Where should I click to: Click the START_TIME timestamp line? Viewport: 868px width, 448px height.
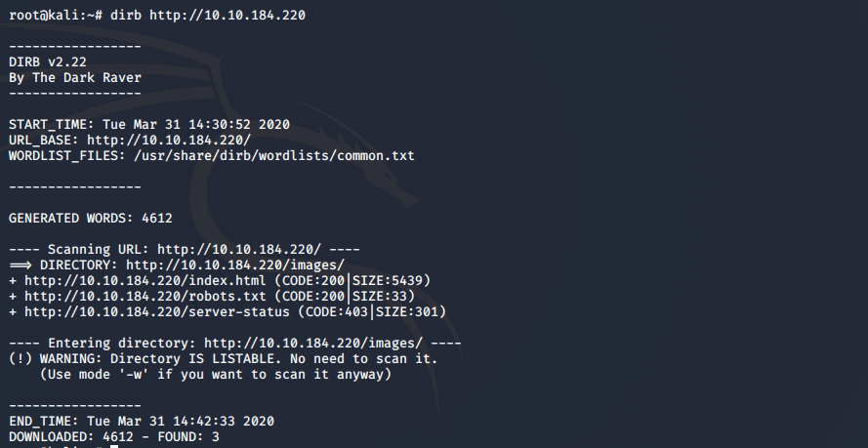tap(148, 125)
